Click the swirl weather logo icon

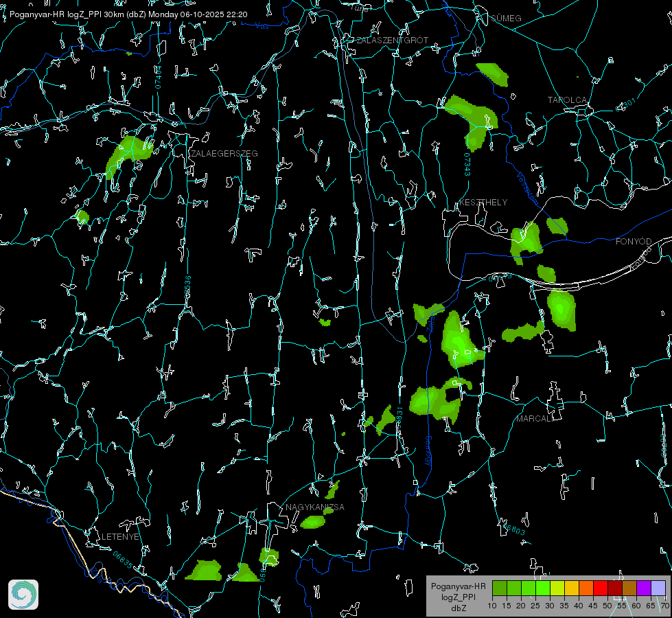(x=23, y=595)
